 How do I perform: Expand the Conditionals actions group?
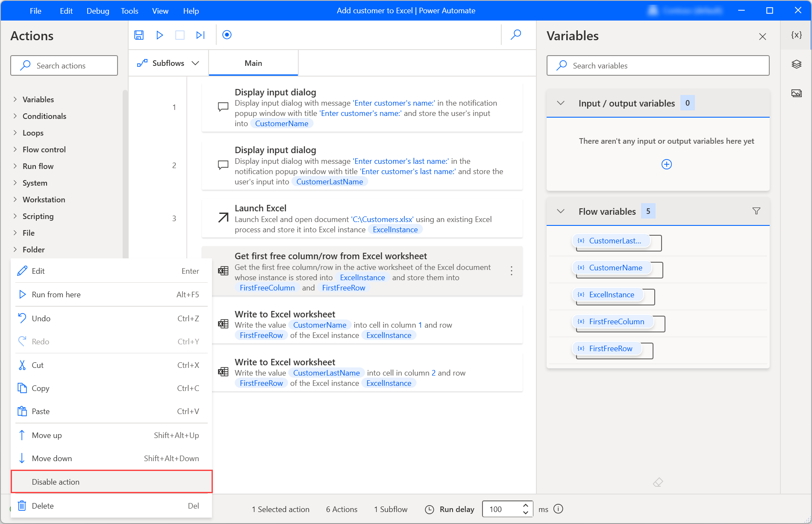pos(15,116)
